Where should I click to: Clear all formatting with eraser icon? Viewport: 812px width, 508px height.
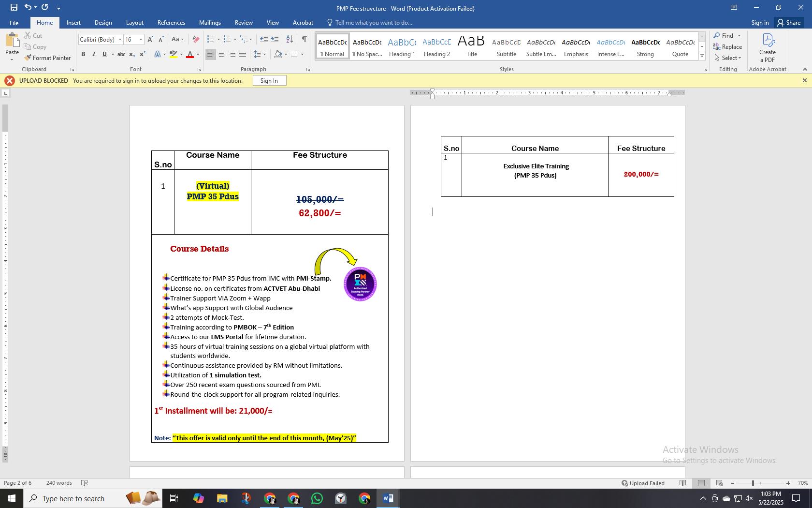(x=196, y=40)
